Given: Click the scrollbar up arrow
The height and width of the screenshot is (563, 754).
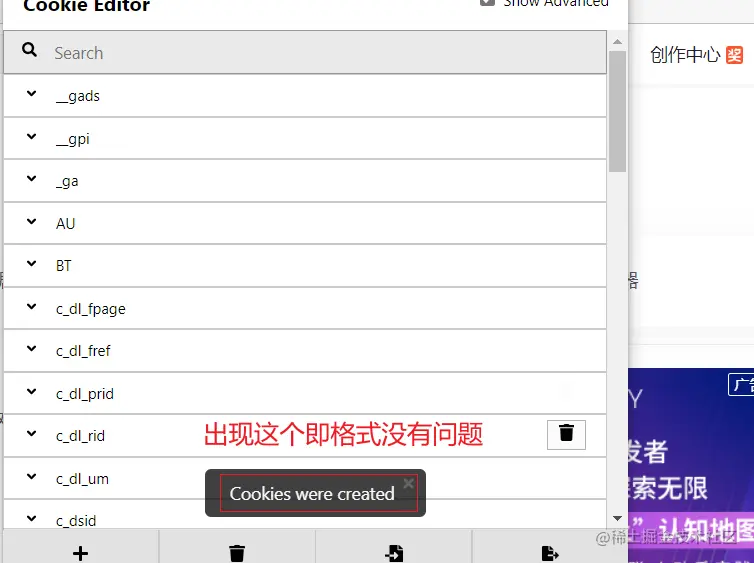Looking at the screenshot, I should 617,42.
